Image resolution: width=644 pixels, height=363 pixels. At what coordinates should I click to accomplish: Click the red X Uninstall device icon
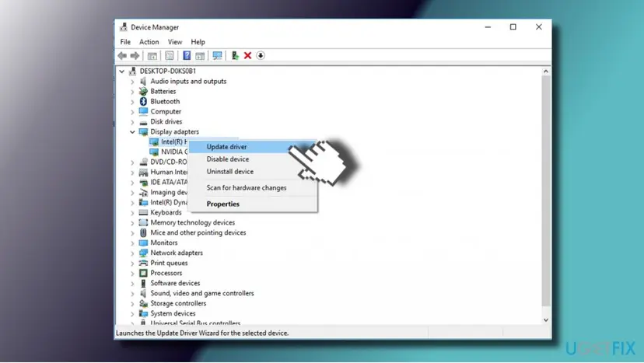(x=247, y=55)
